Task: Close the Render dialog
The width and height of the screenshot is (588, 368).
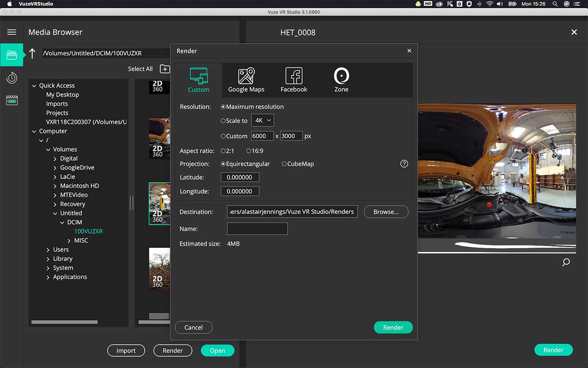Action: pyautogui.click(x=409, y=51)
